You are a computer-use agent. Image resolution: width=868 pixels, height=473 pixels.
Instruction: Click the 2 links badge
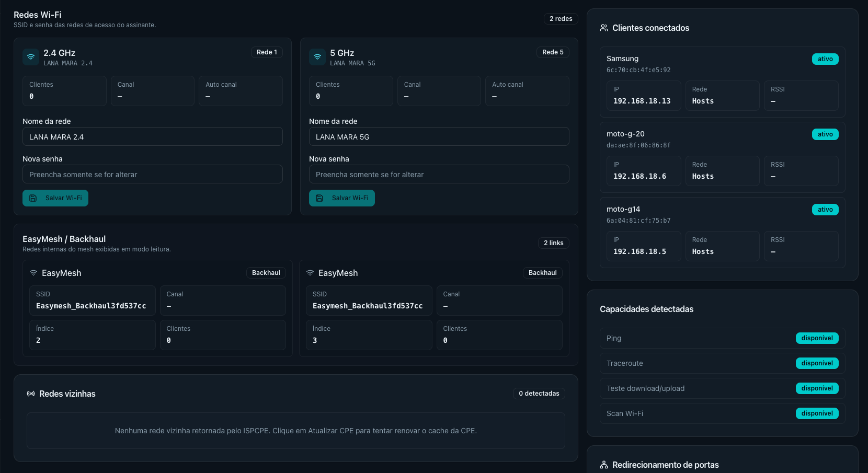[554, 243]
